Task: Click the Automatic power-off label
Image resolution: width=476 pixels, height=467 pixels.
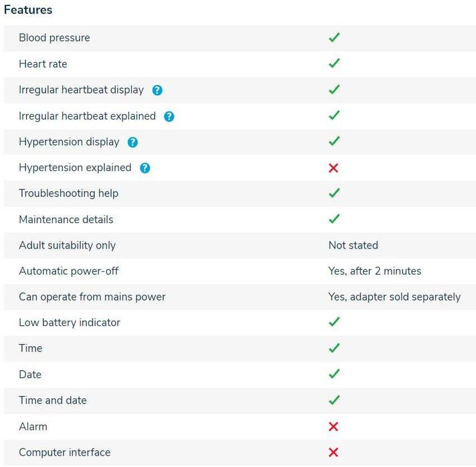Action: (x=68, y=271)
